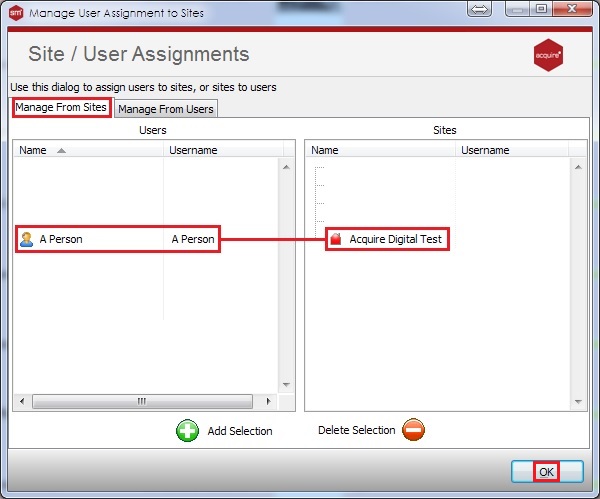Confirm with the OK button
This screenshot has width=600, height=499.
pyautogui.click(x=547, y=472)
